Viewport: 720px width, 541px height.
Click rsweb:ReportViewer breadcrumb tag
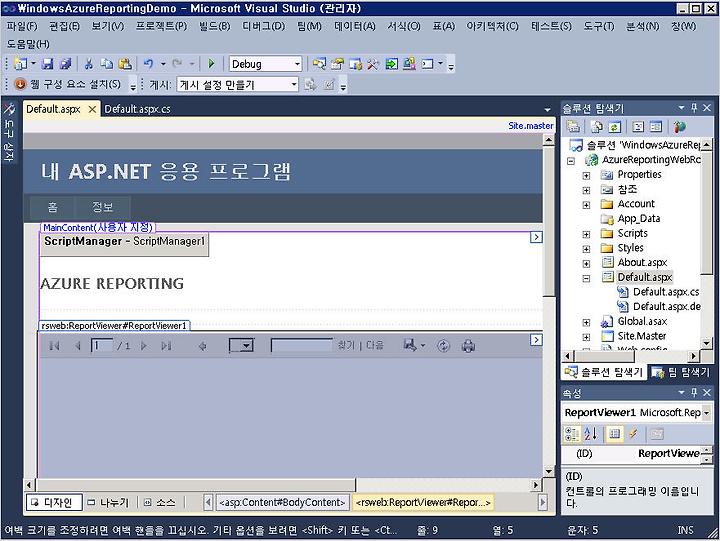pos(423,503)
